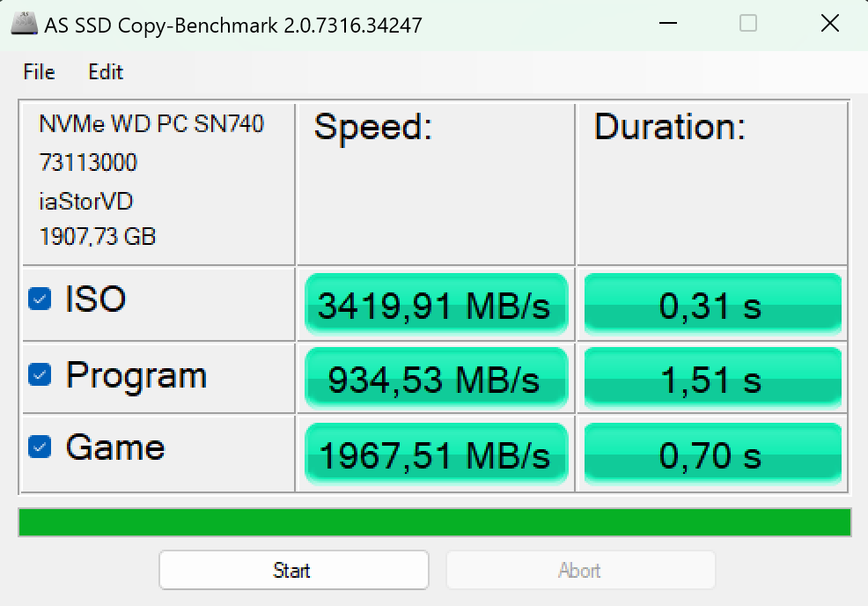Screen dimensions: 868x606
Task: Click the Program duration showing 1,51 s
Action: point(711,378)
